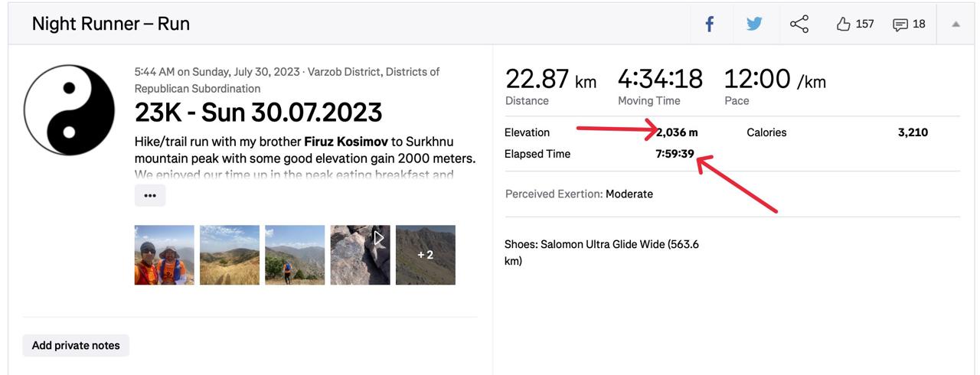Click the 157 kudos count
Image resolution: width=980 pixels, height=375 pixels.
pyautogui.click(x=864, y=24)
